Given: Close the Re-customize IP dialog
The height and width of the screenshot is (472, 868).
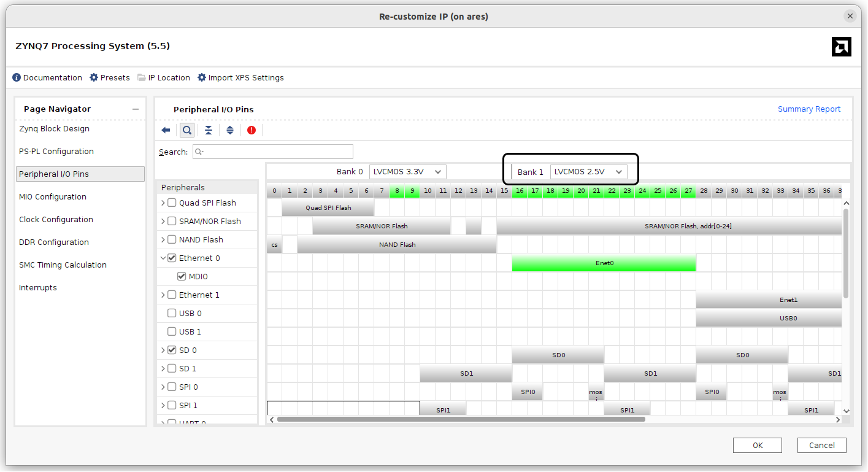Looking at the screenshot, I should (x=850, y=17).
